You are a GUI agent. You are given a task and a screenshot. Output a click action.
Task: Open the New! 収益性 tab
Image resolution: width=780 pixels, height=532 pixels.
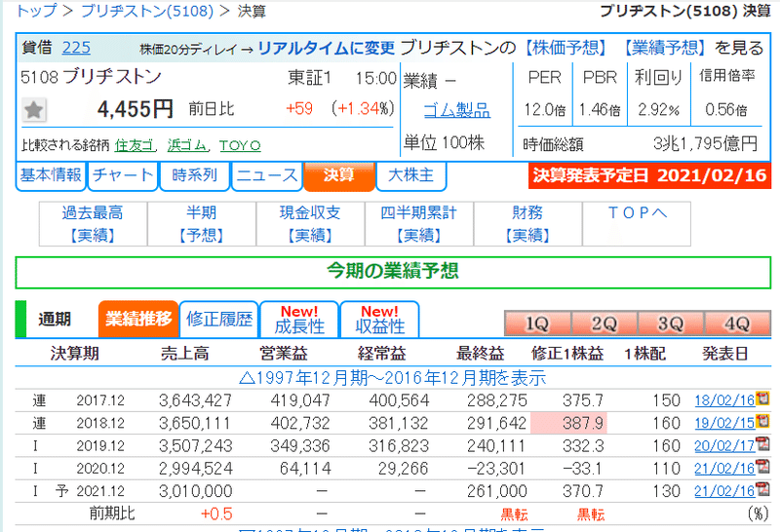point(379,319)
